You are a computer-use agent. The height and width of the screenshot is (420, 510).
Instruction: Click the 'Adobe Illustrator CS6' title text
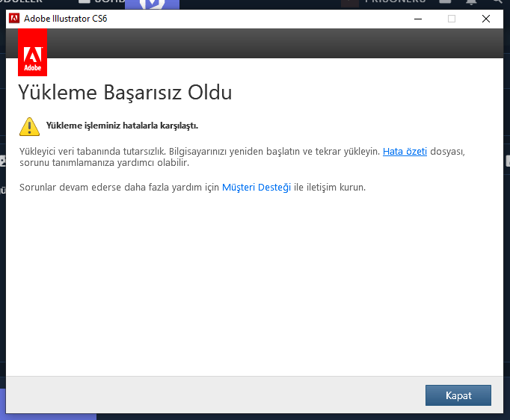(65, 19)
